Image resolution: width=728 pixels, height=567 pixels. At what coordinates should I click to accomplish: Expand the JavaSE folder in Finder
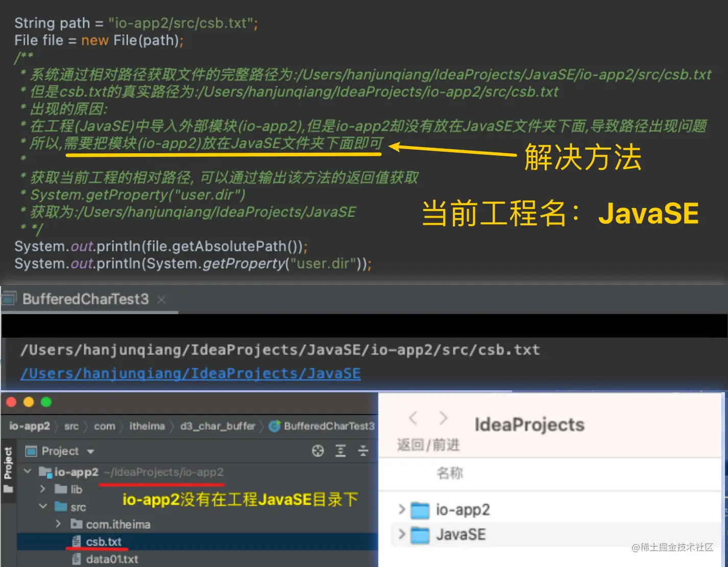[x=402, y=534]
